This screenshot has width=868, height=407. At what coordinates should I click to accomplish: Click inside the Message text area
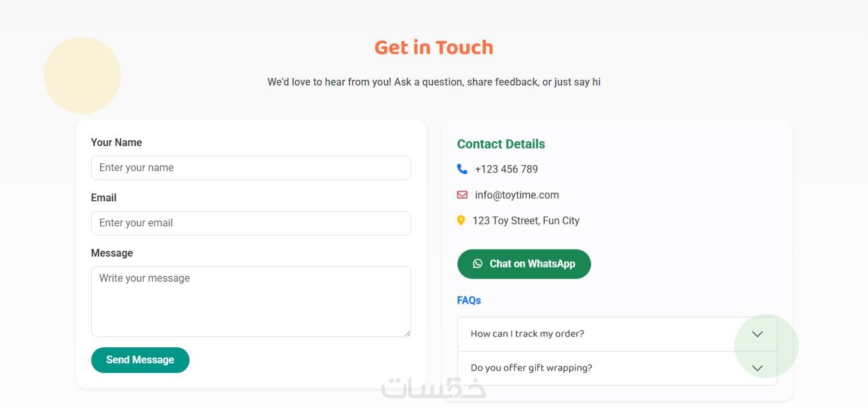tap(251, 302)
